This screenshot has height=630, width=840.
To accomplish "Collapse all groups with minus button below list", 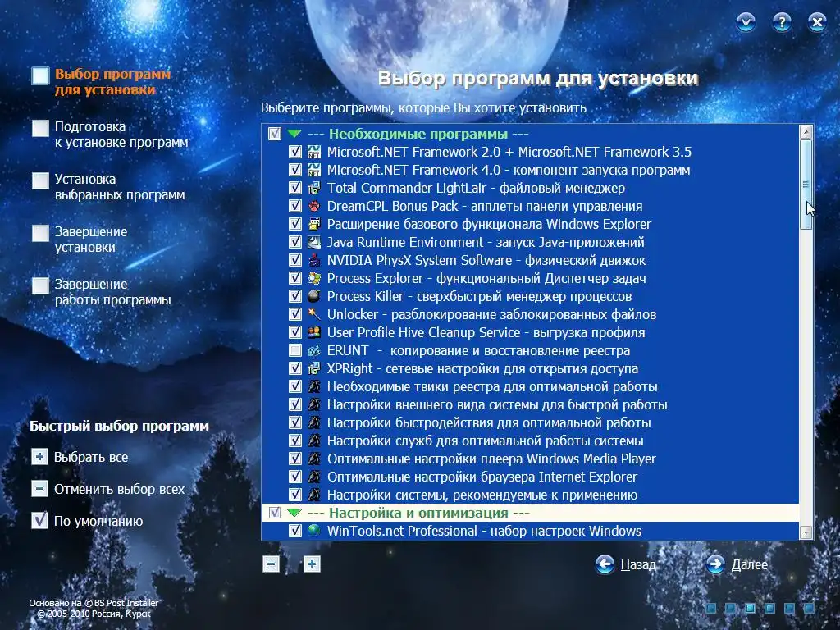I will [x=271, y=564].
